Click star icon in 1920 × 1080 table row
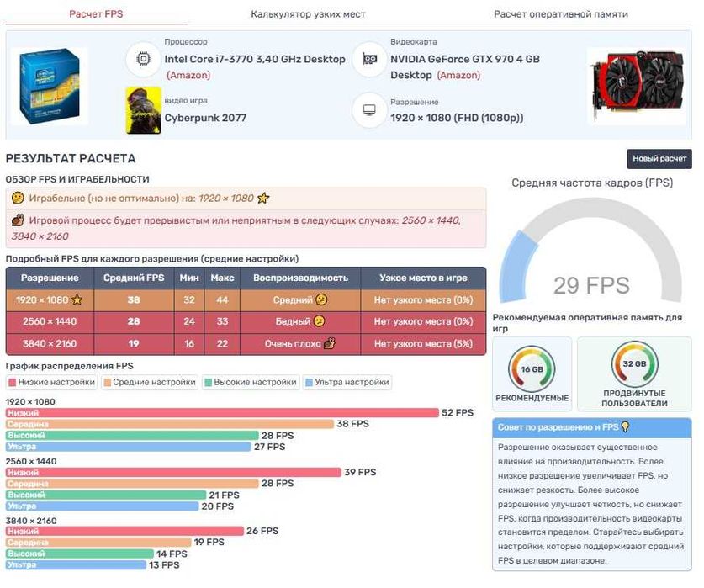This screenshot has height=588, width=704. [x=77, y=299]
